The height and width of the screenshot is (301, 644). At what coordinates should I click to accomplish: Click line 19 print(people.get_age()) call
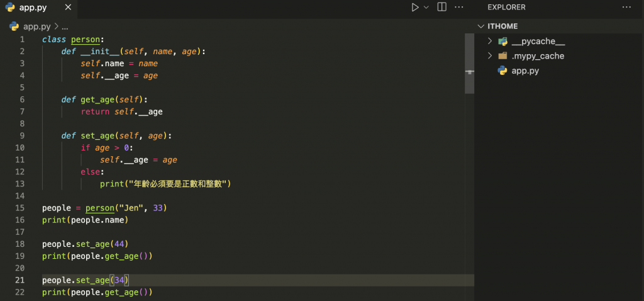pos(97,256)
